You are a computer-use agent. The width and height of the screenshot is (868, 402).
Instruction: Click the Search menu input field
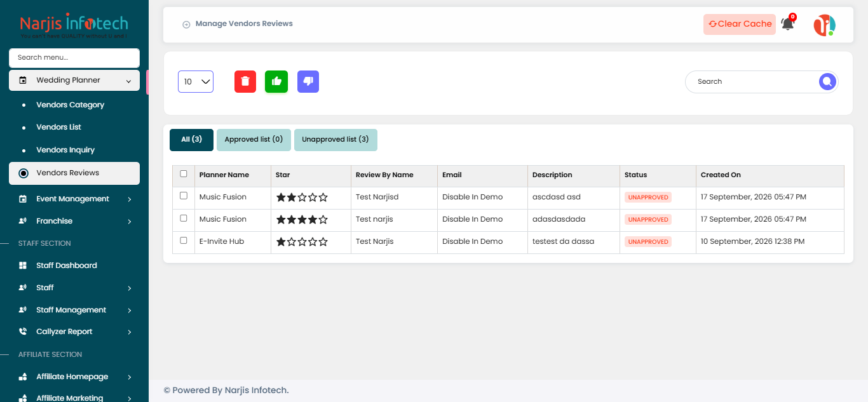(x=74, y=58)
